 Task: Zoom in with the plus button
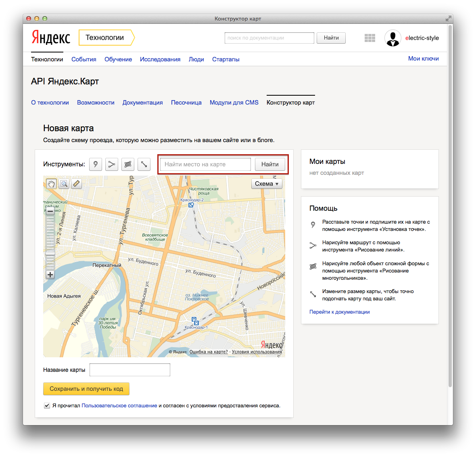(50, 275)
